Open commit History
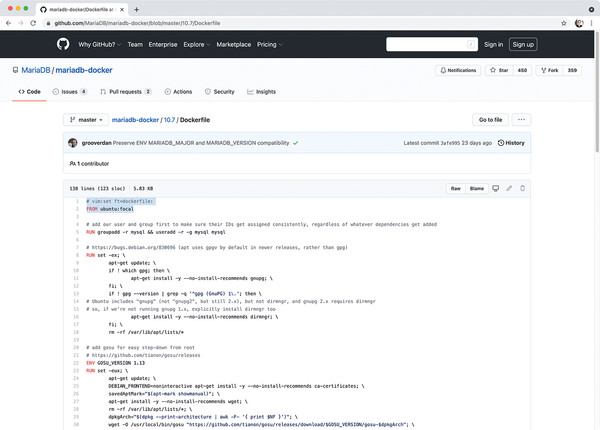 511,143
